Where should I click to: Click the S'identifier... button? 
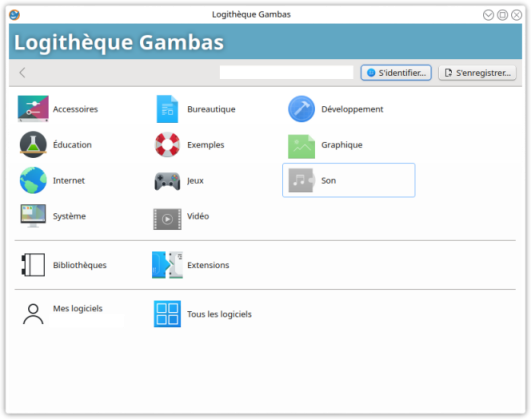point(396,72)
